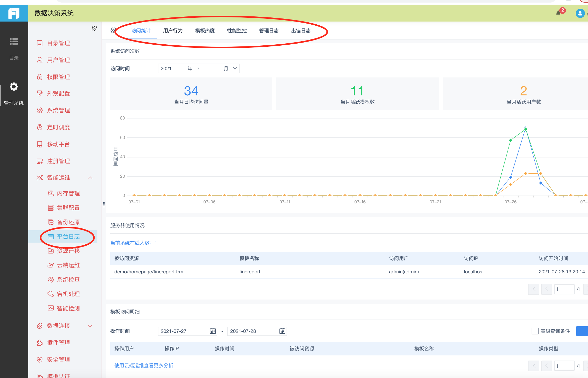Open the 管理系统 gear icon
Viewport: 588px width, 378px height.
(14, 87)
